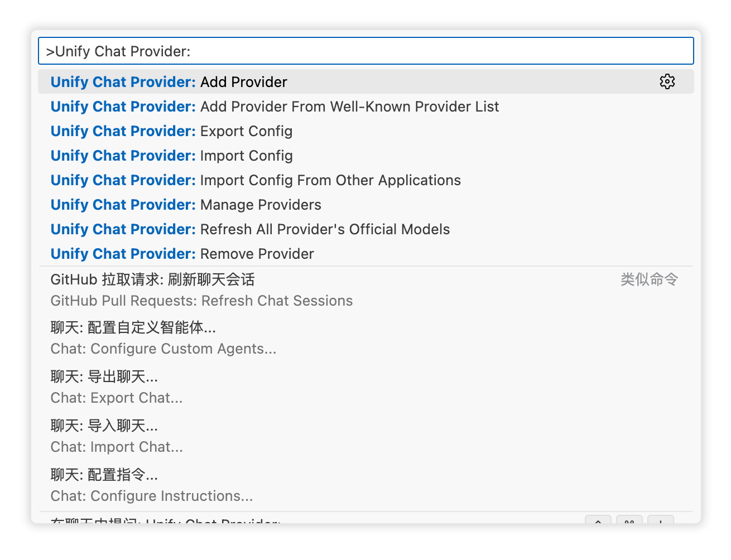The width and height of the screenshot is (731, 560).
Task: Select Import Config From Other Applications
Action: pos(366,180)
